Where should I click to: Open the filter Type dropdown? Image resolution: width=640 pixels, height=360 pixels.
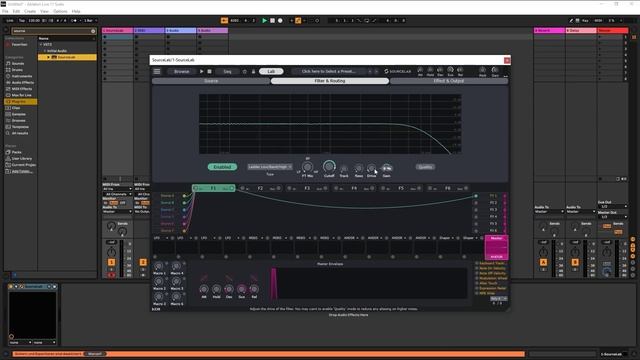point(269,167)
